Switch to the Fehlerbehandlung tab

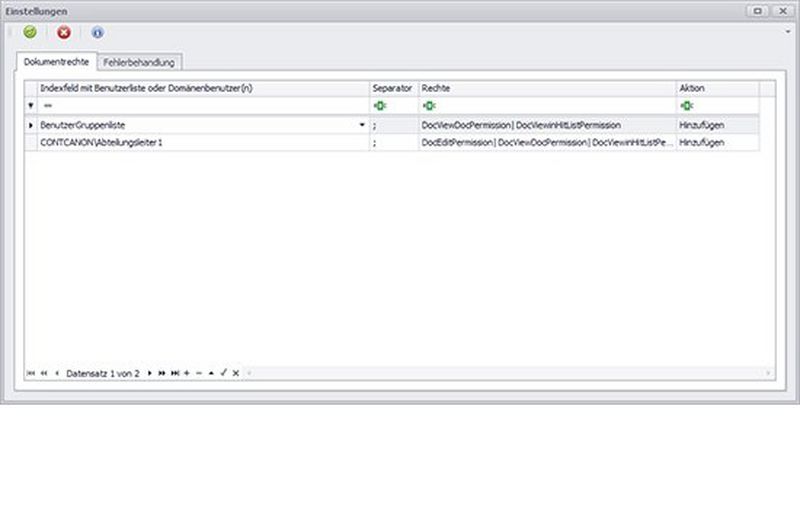(x=139, y=62)
